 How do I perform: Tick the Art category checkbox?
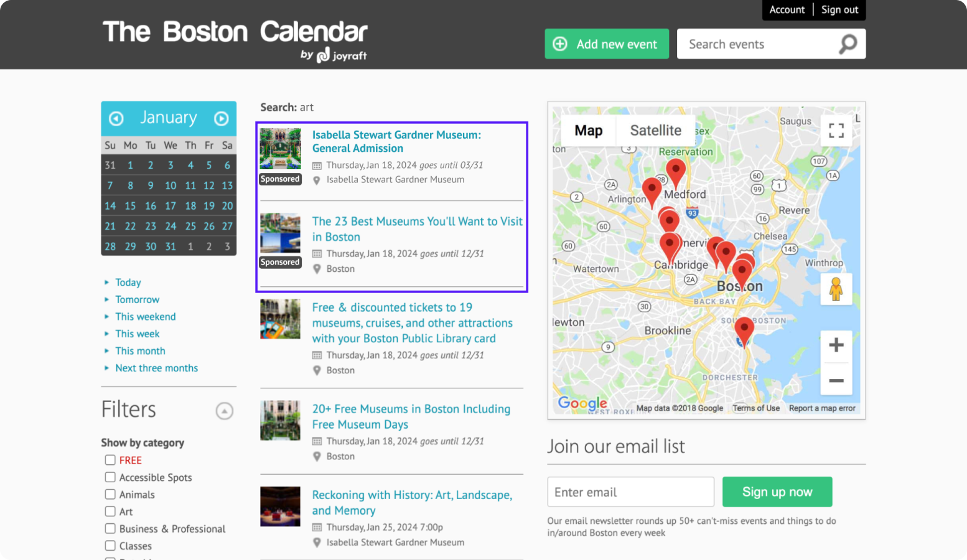tap(110, 511)
